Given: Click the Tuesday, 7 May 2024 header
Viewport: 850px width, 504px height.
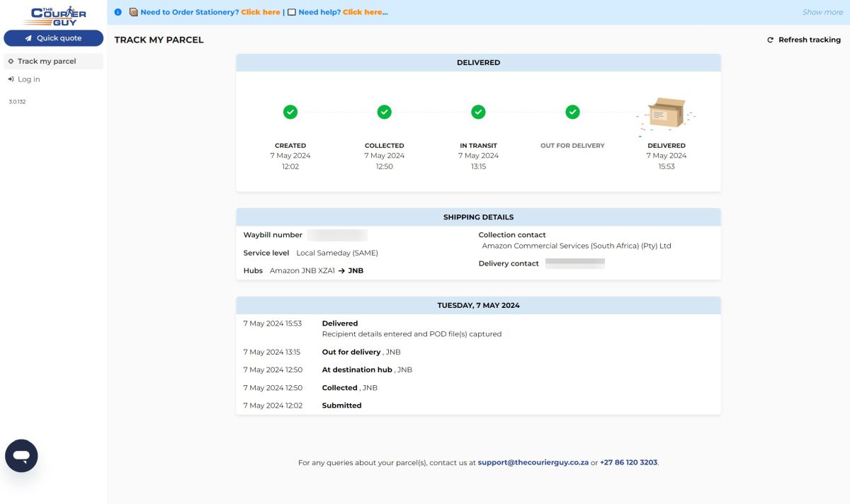Looking at the screenshot, I should 478,305.
